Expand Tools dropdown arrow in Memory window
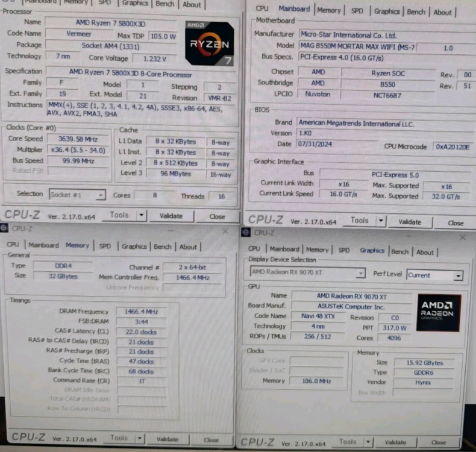The width and height of the screenshot is (476, 452). [x=140, y=438]
